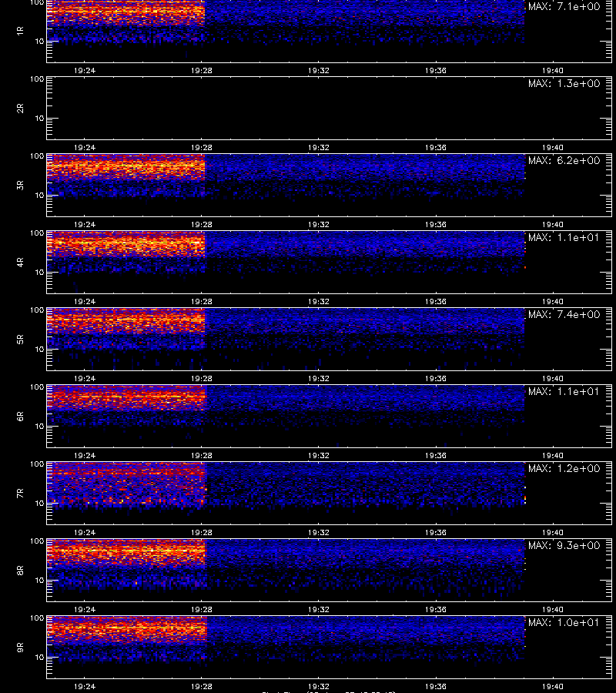Click 19:32 tick label under 7R panel

319,533
